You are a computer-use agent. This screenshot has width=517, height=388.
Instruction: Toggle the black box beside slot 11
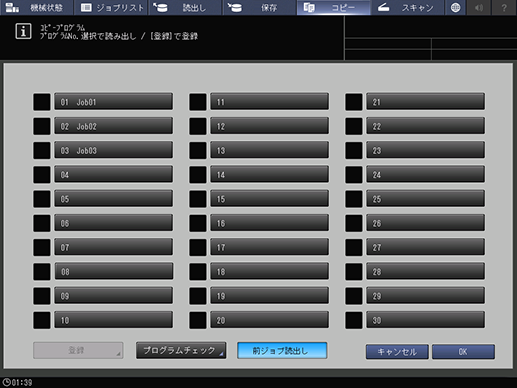coord(198,102)
